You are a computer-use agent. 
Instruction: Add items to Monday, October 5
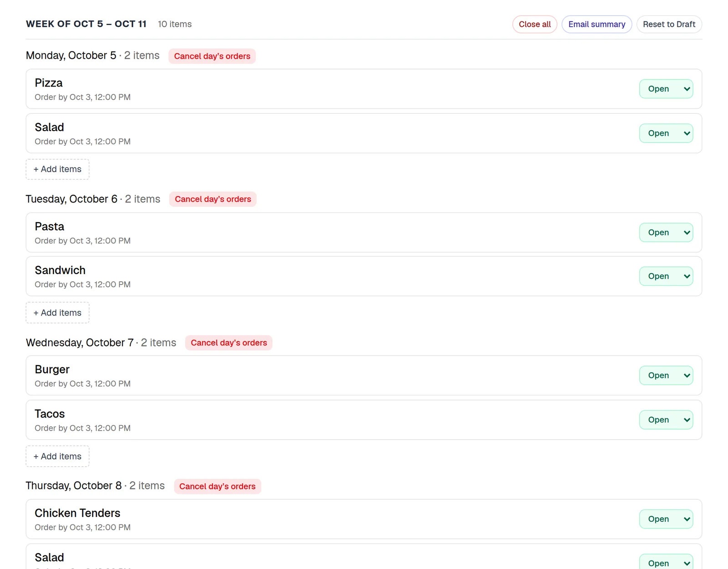pos(57,169)
